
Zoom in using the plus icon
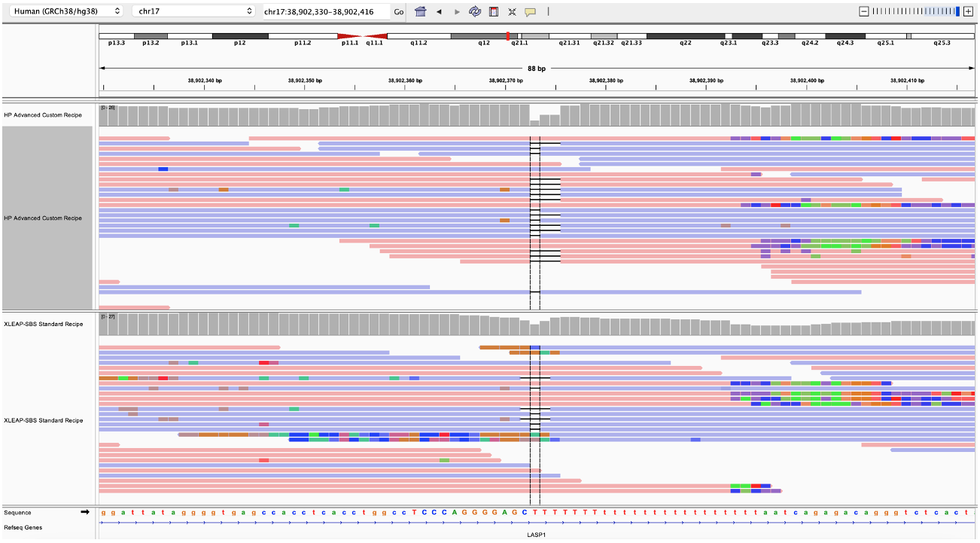pyautogui.click(x=968, y=11)
